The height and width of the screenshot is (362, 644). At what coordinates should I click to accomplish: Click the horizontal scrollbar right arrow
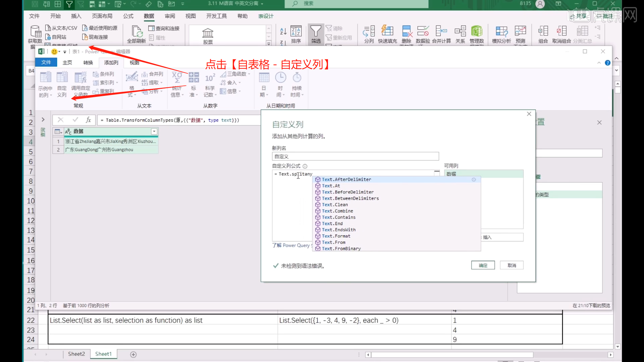point(610,355)
